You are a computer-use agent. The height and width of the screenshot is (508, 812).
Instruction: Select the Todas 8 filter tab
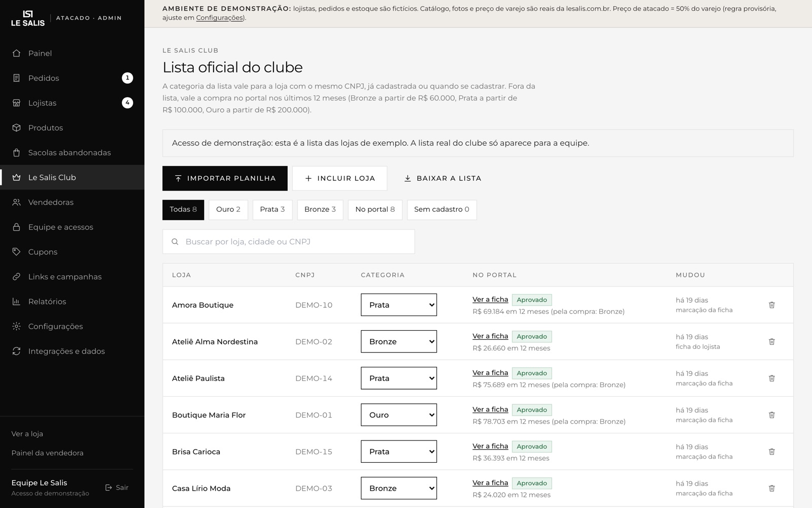(x=183, y=210)
